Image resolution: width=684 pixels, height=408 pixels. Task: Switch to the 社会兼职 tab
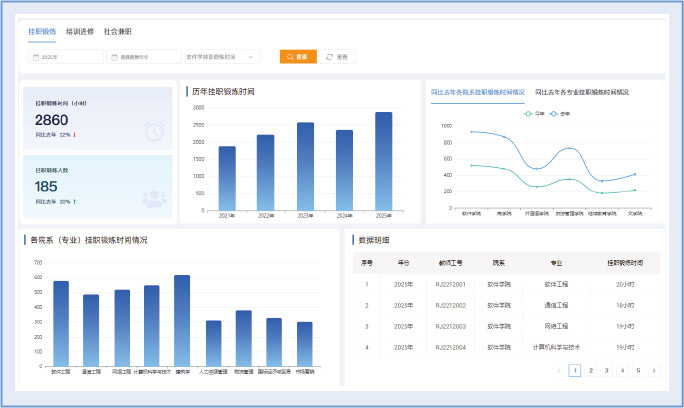click(x=117, y=31)
